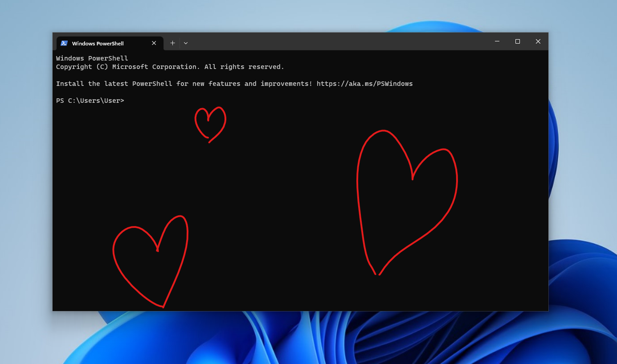Close the Windows PowerShell tab
Viewport: 617px width, 364px height.
[154, 43]
